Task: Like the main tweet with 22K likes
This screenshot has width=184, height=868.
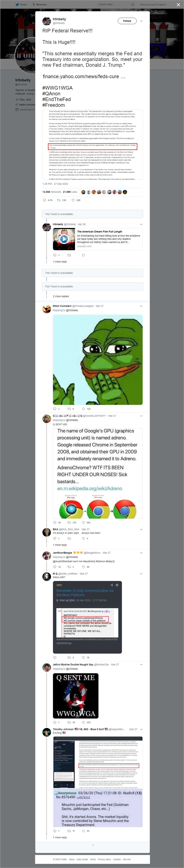Action: pyautogui.click(x=73, y=200)
